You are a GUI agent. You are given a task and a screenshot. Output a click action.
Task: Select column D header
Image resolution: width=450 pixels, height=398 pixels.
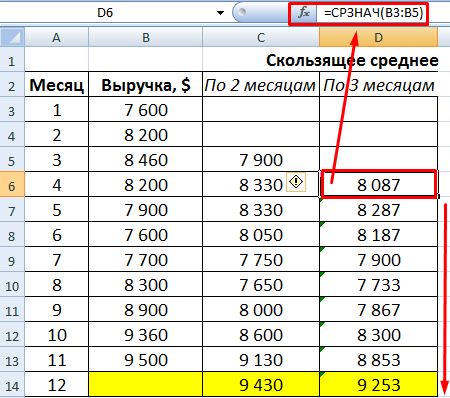378,37
